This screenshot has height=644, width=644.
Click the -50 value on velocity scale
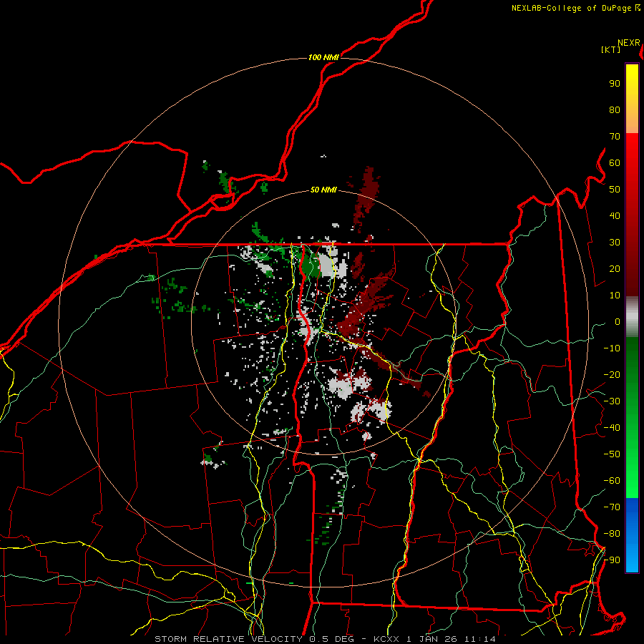612,454
